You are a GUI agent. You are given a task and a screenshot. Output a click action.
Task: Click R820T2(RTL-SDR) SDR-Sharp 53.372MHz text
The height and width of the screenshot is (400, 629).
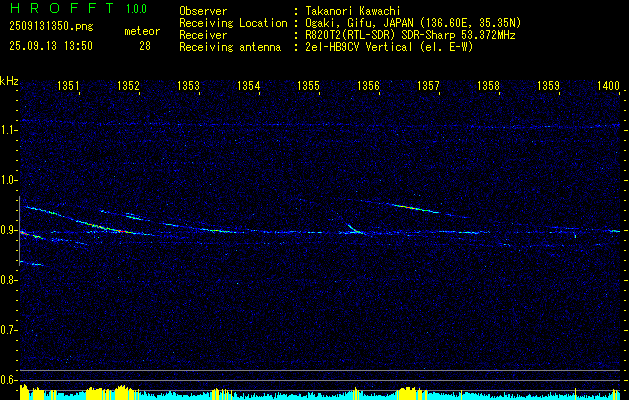point(410,35)
